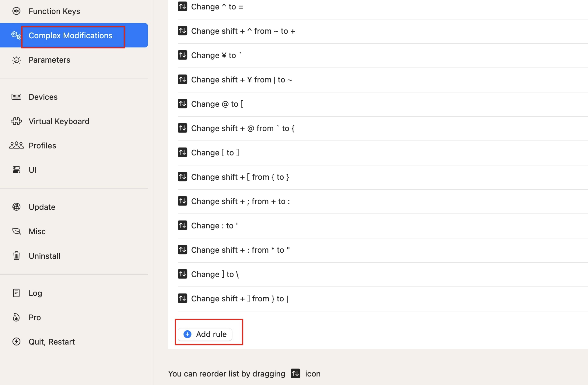Click the Update globe icon
Screen dimensions: 588x385
pyautogui.click(x=16, y=207)
